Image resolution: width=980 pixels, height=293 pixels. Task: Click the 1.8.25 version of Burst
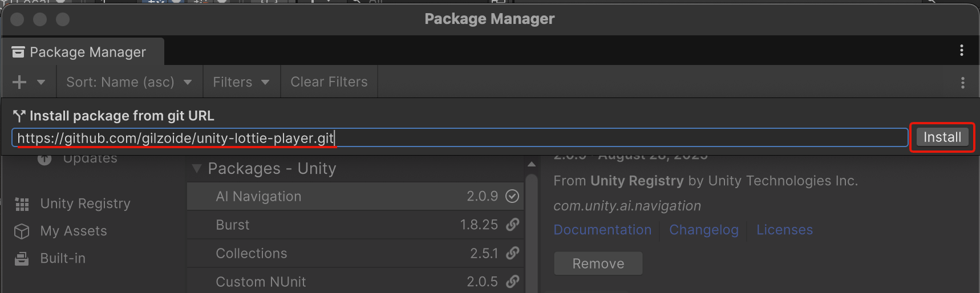coord(479,225)
